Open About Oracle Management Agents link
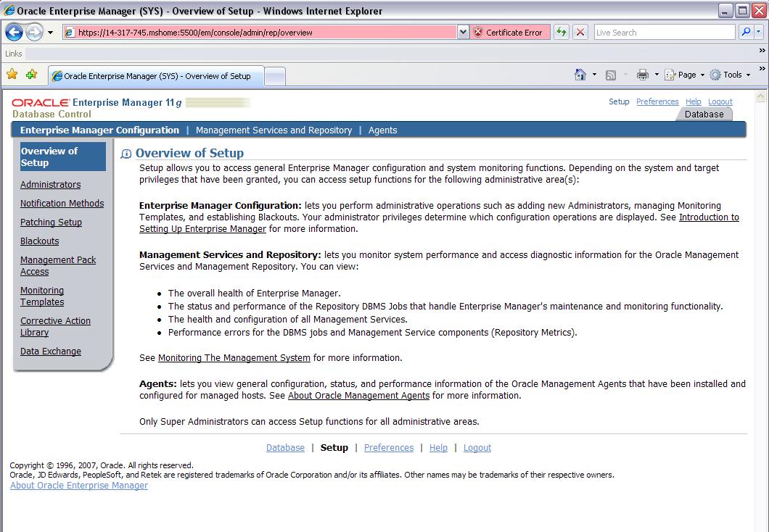Viewport: 769px width, 532px height. 358,396
